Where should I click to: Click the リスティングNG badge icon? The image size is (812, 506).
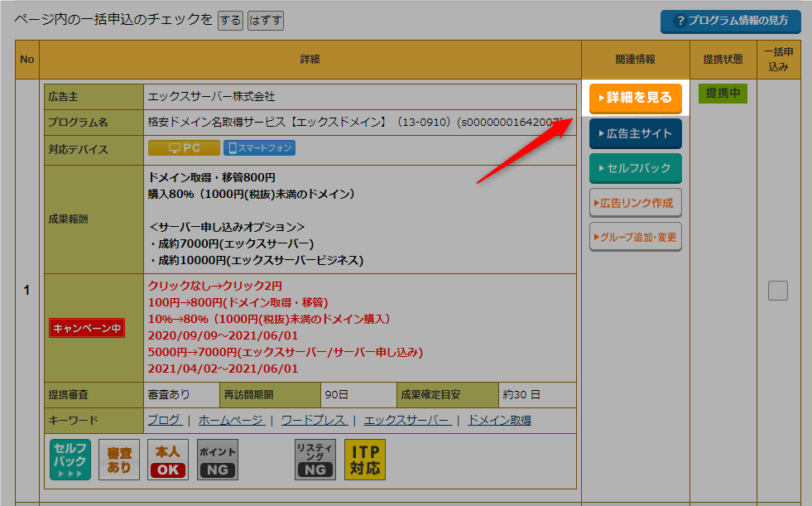[x=315, y=460]
